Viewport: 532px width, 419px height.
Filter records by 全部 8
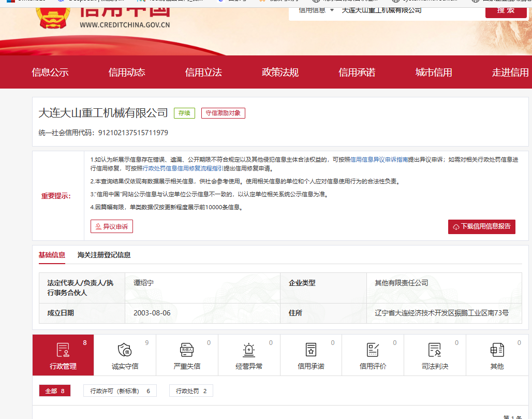point(55,391)
